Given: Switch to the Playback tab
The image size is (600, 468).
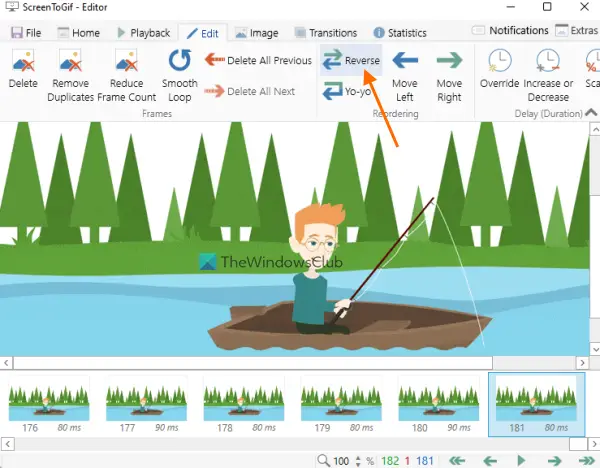Looking at the screenshot, I should pyautogui.click(x=143, y=33).
